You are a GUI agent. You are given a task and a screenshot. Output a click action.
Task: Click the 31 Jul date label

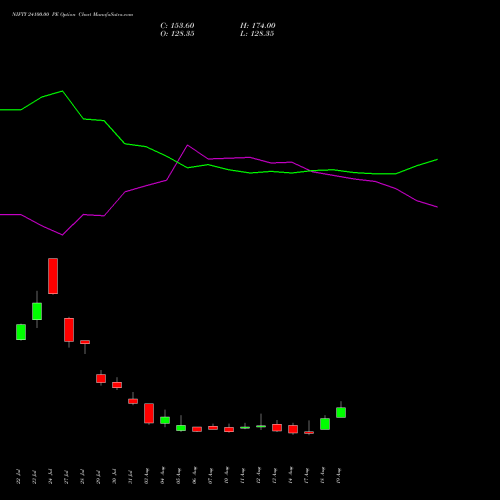[130, 477]
